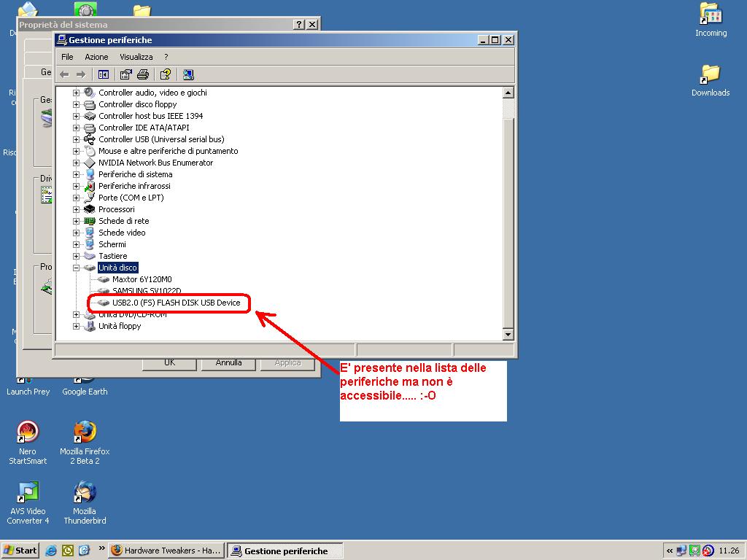Open the Azione menu

click(x=96, y=57)
